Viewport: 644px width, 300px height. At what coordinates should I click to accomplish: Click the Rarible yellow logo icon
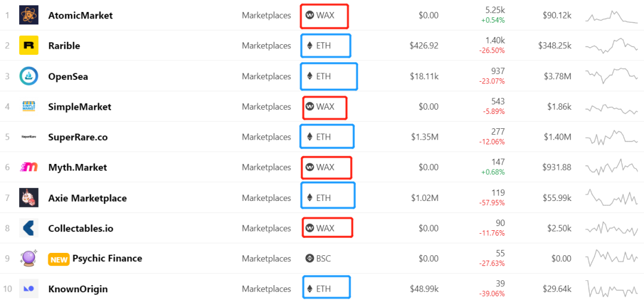pos(29,45)
